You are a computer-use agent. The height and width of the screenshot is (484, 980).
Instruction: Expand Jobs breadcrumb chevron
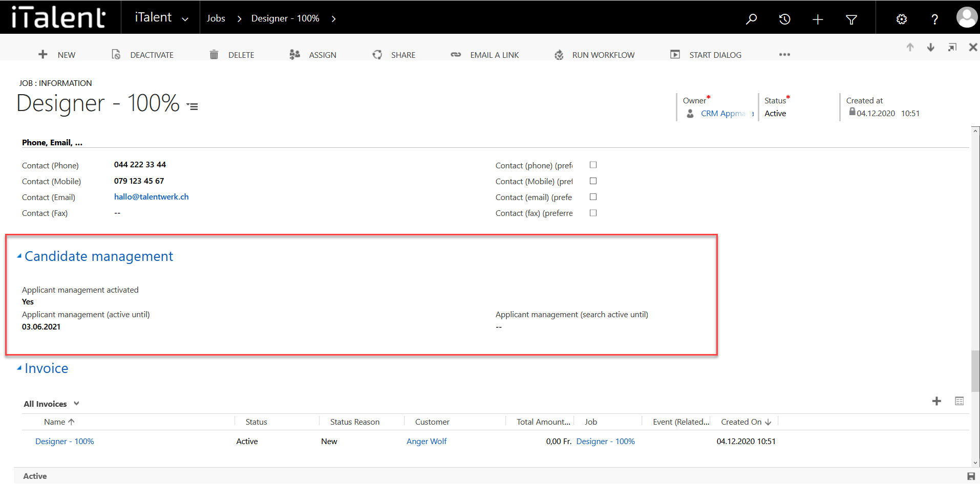click(239, 19)
